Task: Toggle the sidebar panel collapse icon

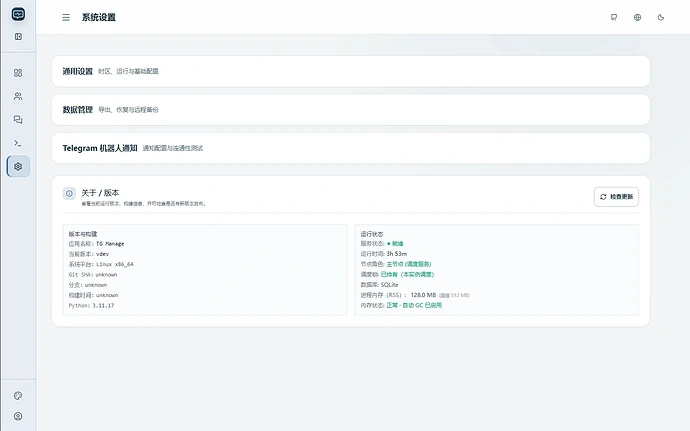Action: click(x=18, y=37)
